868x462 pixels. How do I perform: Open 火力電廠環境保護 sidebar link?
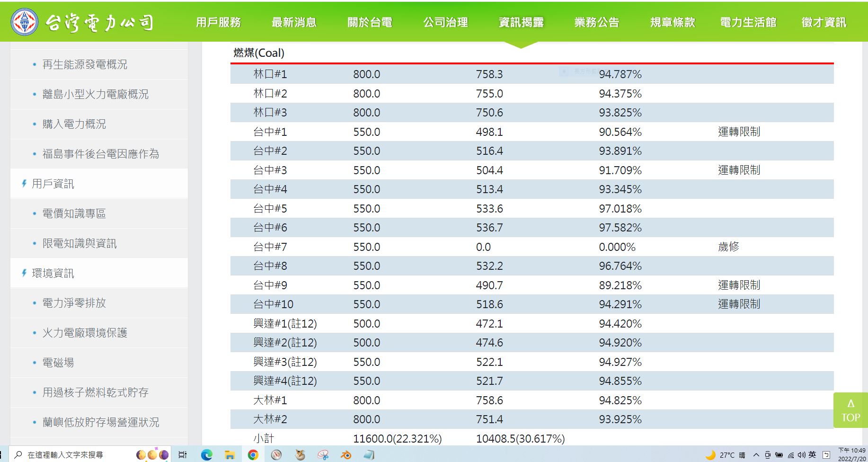85,333
